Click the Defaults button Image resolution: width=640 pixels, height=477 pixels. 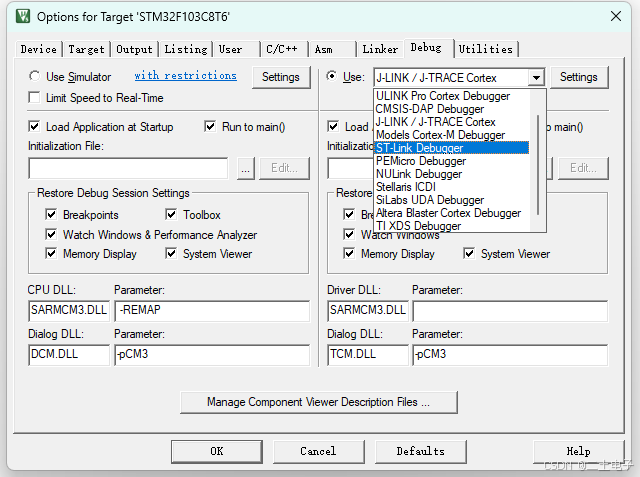[x=420, y=451]
